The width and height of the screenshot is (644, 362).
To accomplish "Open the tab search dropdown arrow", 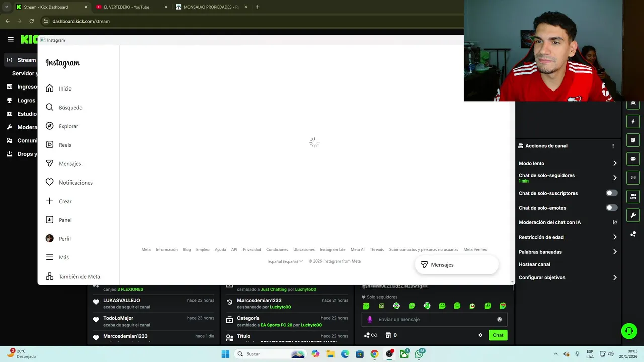I will click(7, 7).
